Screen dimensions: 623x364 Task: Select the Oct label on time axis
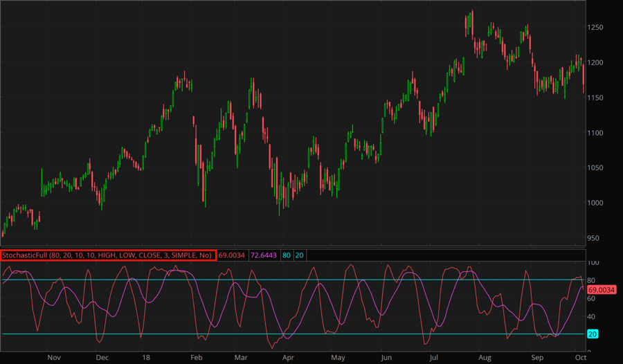tap(581, 358)
